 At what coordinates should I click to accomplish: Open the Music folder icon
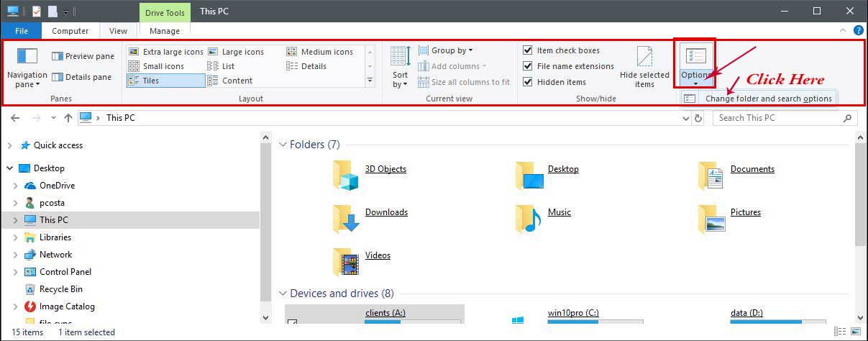(529, 219)
